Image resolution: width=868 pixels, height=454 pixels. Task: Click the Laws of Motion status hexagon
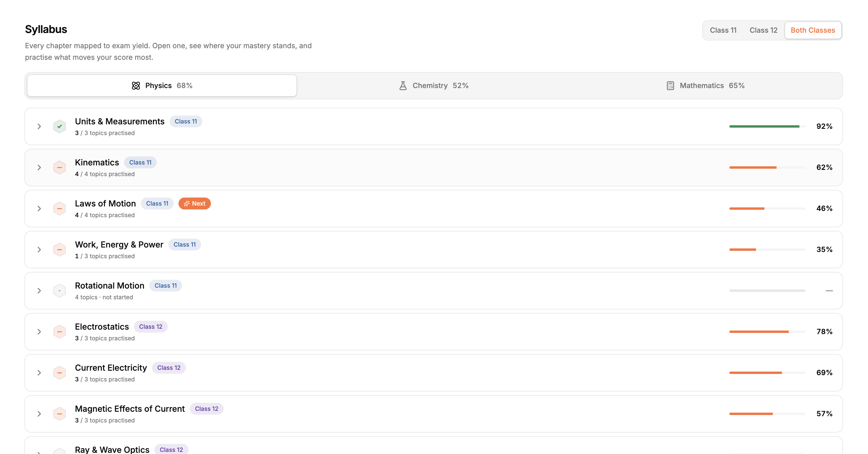pyautogui.click(x=59, y=209)
